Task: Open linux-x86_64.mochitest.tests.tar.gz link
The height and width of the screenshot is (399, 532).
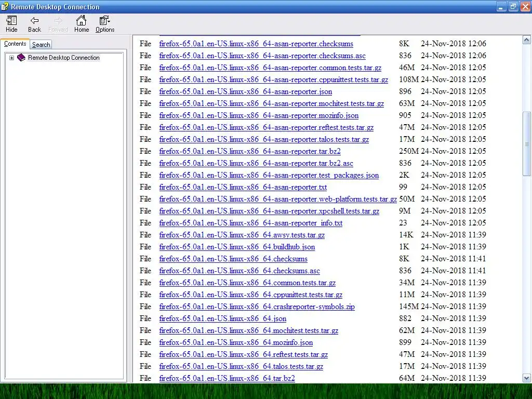Action: [249, 330]
